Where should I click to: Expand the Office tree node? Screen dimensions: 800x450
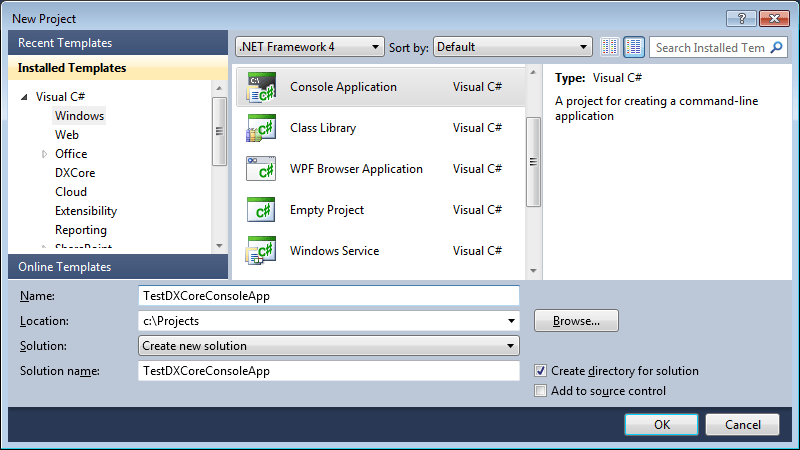click(x=44, y=154)
